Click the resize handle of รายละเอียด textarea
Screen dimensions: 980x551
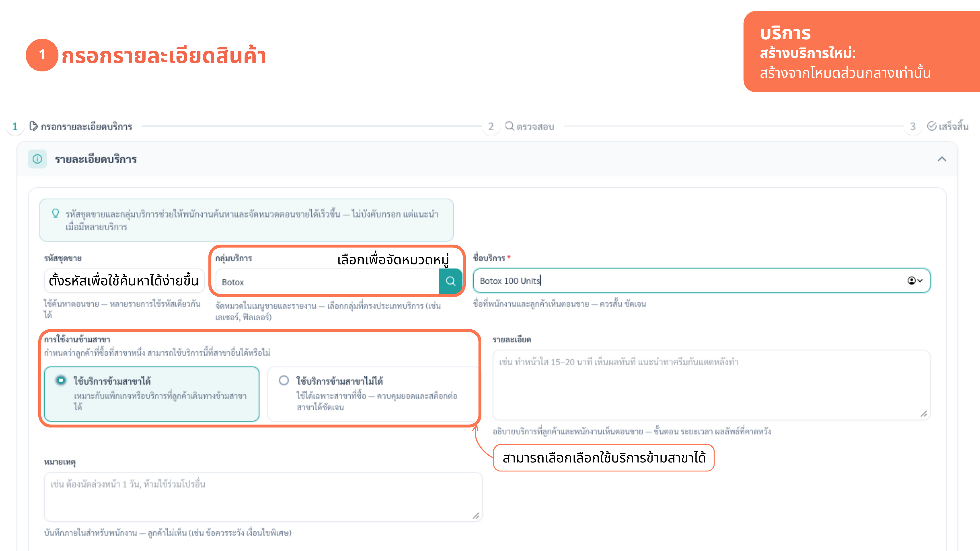click(924, 414)
